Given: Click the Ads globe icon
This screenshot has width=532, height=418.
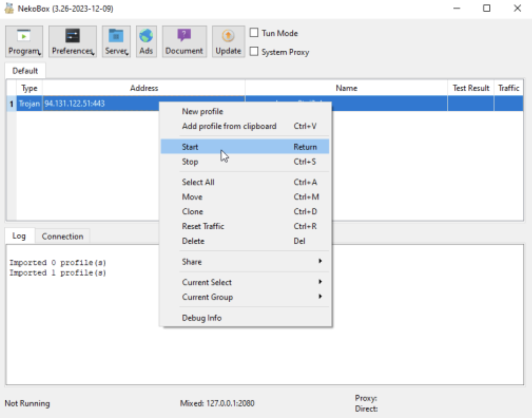Looking at the screenshot, I should point(146,41).
